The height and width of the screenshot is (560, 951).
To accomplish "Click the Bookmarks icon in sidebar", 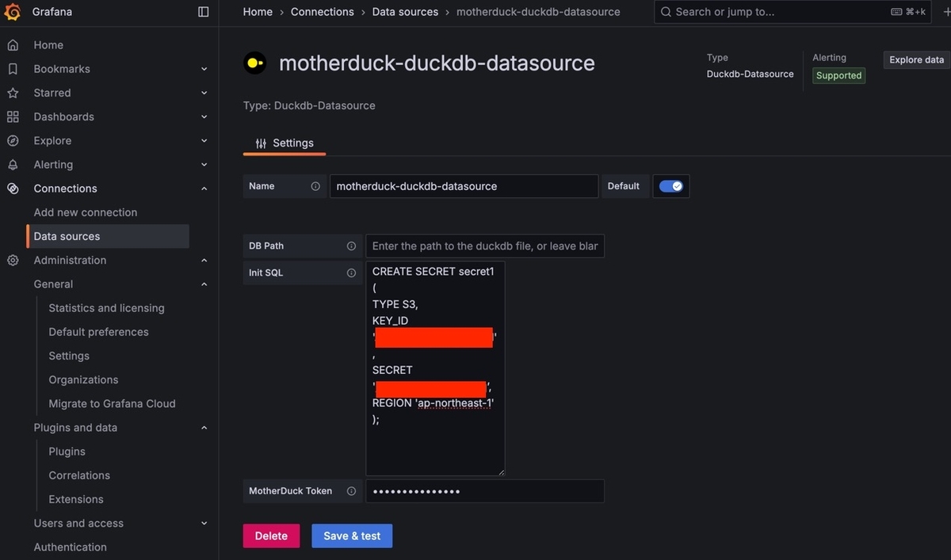I will click(x=13, y=69).
